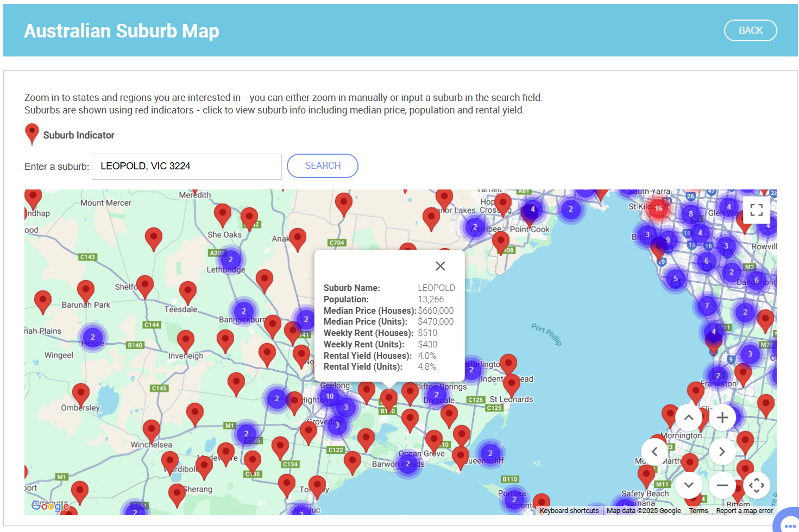Toggle fullscreen map view
This screenshot has height=532, width=799.
pos(756,210)
